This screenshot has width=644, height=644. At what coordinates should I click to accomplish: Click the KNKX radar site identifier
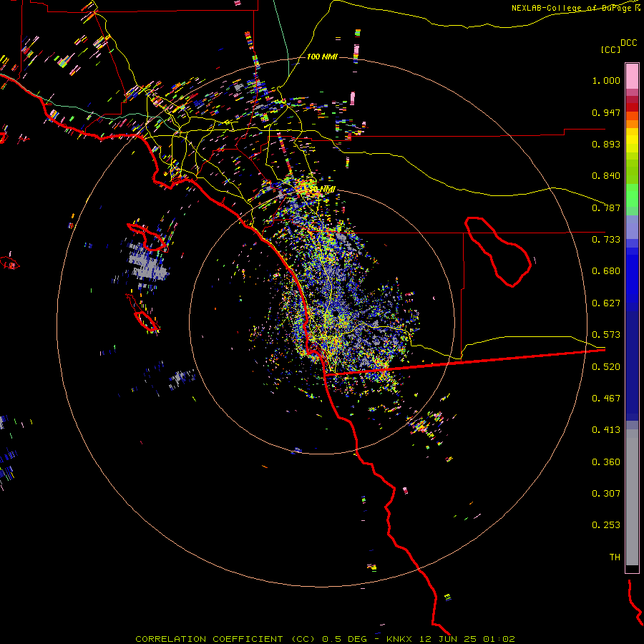coord(399,639)
